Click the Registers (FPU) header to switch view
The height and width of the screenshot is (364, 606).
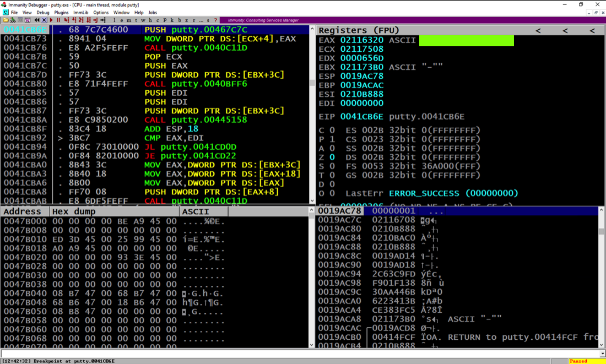(x=359, y=30)
